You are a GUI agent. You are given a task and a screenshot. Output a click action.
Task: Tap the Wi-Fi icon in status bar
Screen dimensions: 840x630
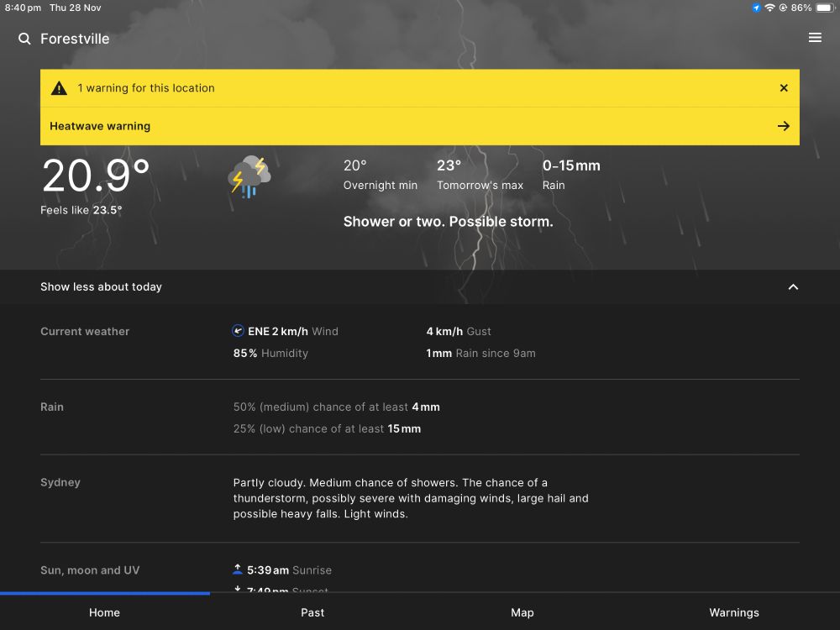point(769,8)
